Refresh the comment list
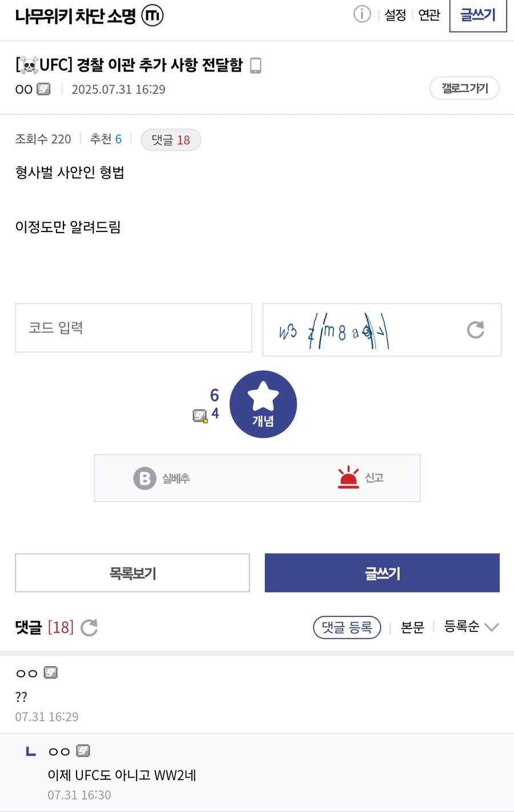 [90, 627]
